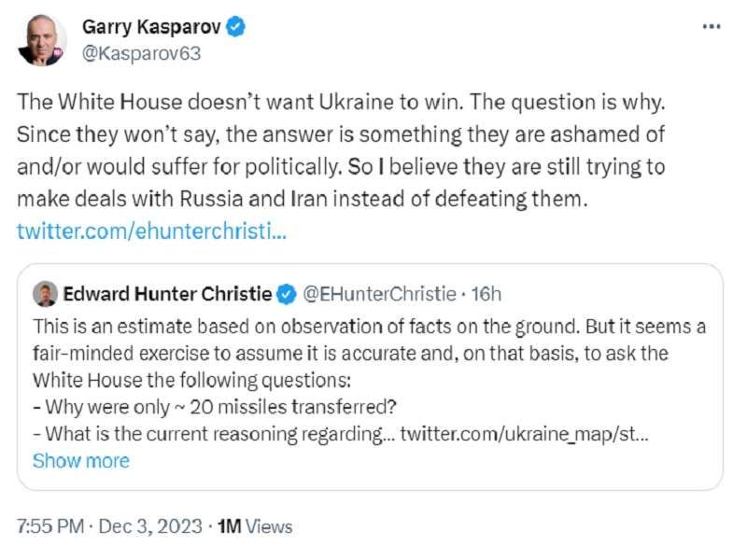Open the three-dot more options menu
Screen dimensions: 747x560
click(x=711, y=28)
